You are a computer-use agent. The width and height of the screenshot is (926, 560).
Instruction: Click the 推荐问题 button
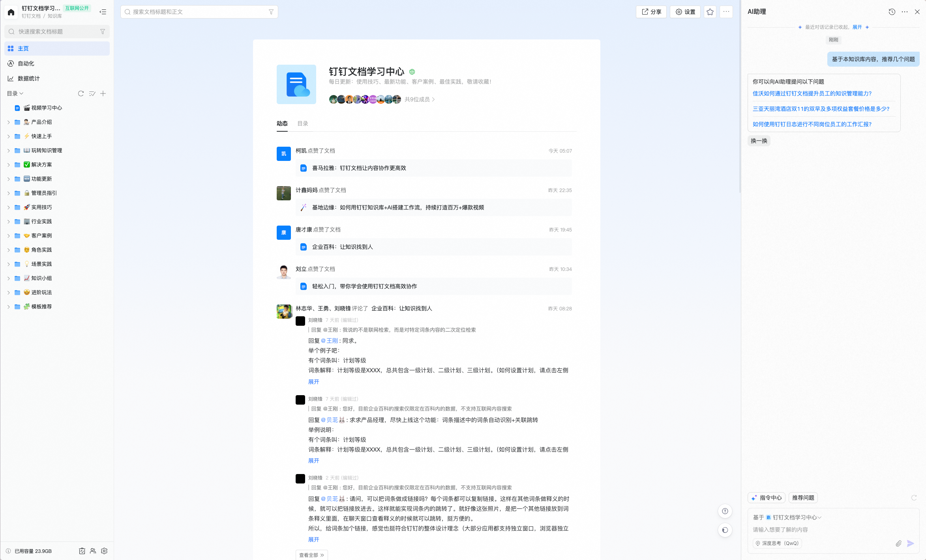[803, 498]
